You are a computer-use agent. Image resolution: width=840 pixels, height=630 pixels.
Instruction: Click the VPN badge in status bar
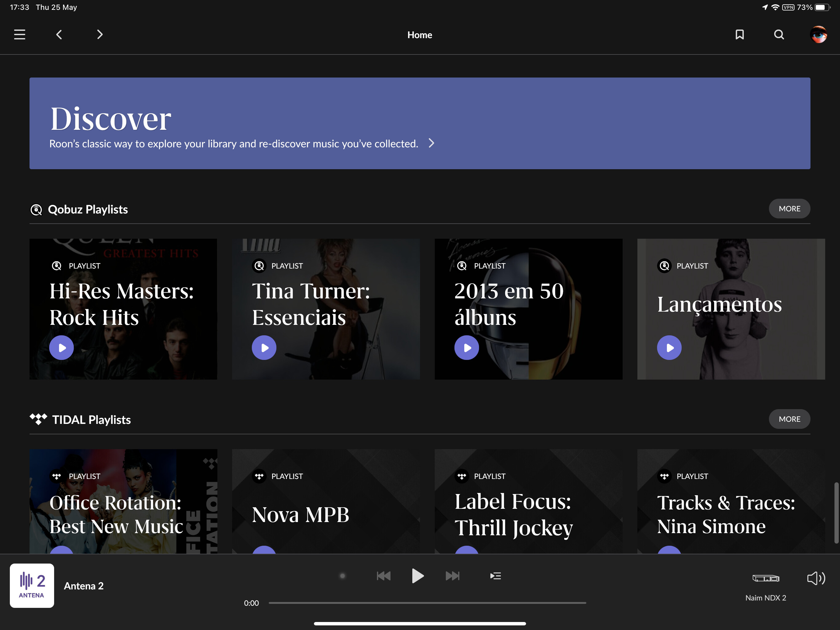pyautogui.click(x=788, y=7)
